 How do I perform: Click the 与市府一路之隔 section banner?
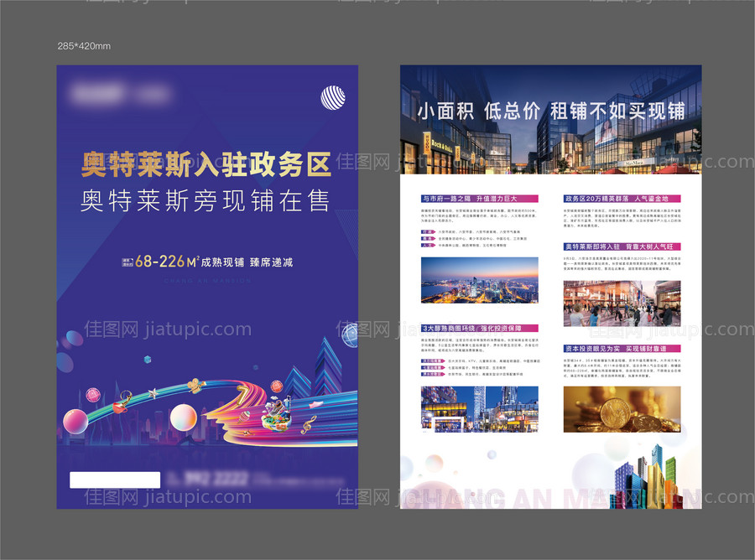(470, 199)
